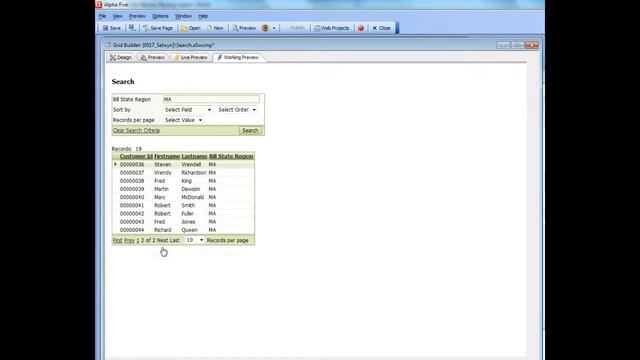Click the Open folder toolbar button
The image size is (640, 360).
(x=191, y=28)
